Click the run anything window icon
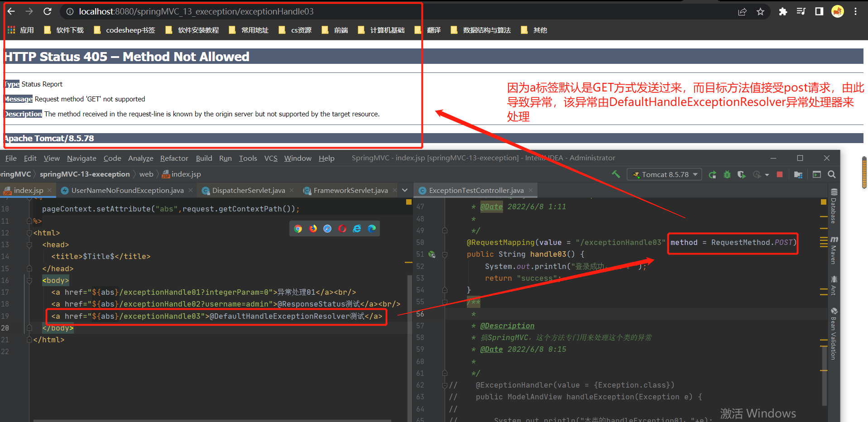The image size is (868, 422). pos(817,174)
